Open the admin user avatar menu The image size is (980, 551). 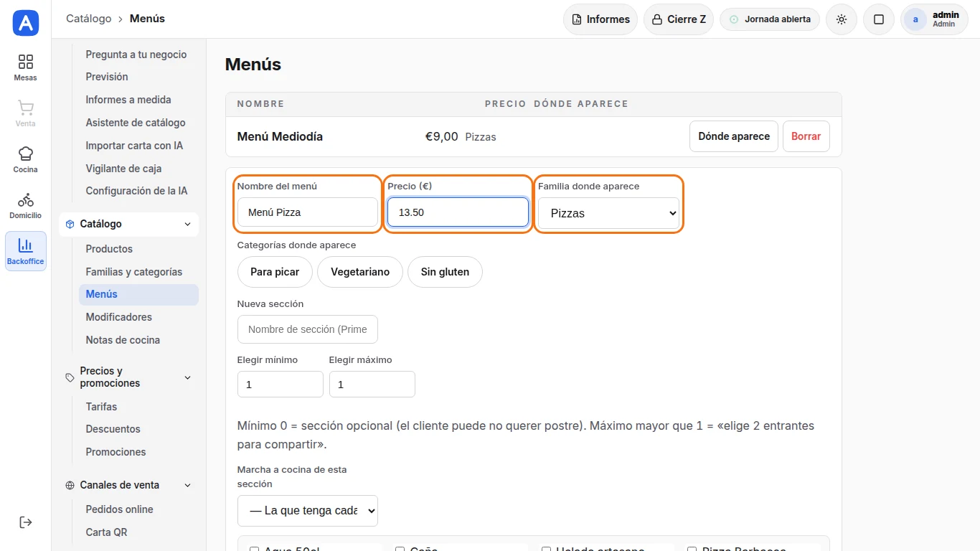pos(934,19)
